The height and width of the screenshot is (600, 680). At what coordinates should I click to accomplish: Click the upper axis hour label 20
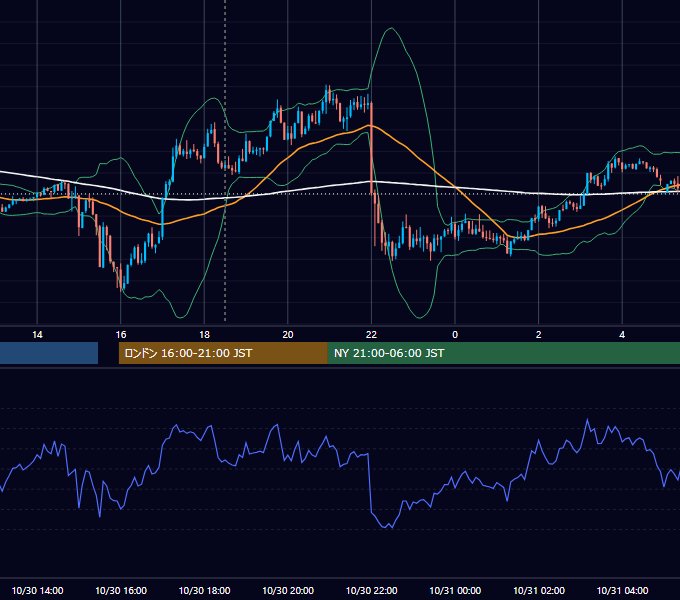pyautogui.click(x=288, y=335)
